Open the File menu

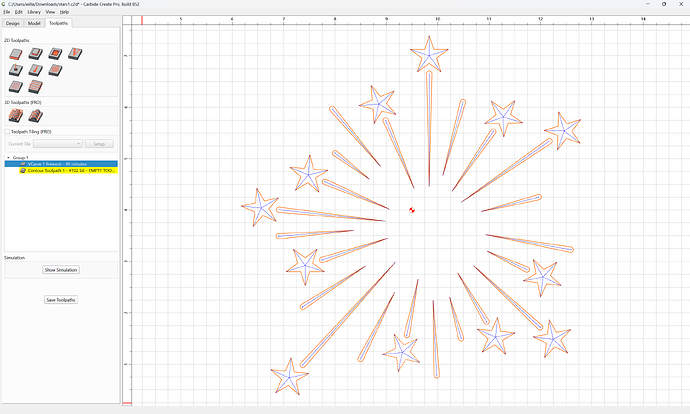7,12
